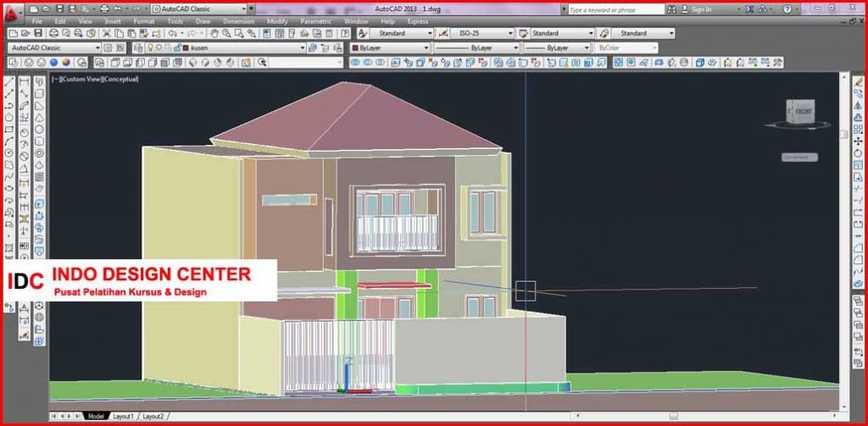Select the Cone solid modeling tool
This screenshot has width=868, height=426.
pyautogui.click(x=40, y=118)
